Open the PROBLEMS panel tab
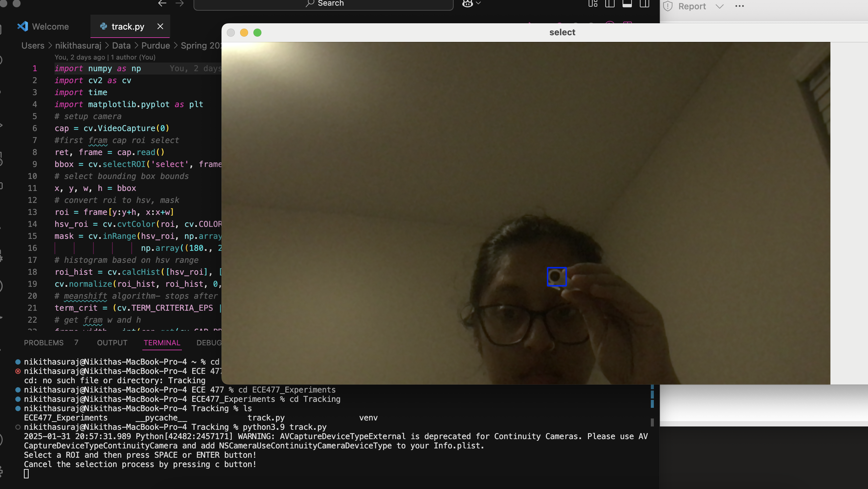Image resolution: width=868 pixels, height=489 pixels. [44, 343]
